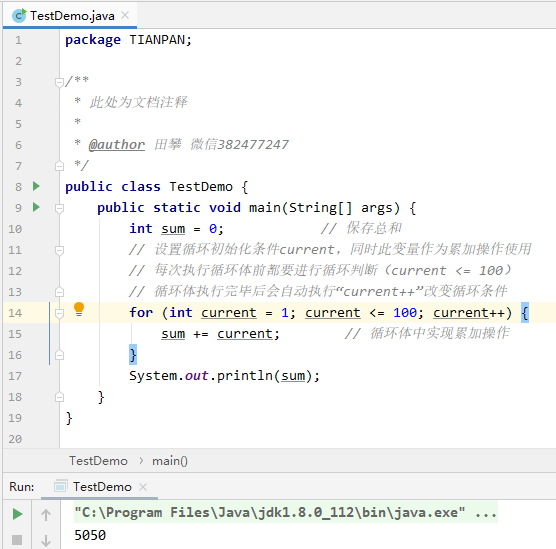The height and width of the screenshot is (549, 556).
Task: Click the Run: panel label
Action: pos(22,487)
